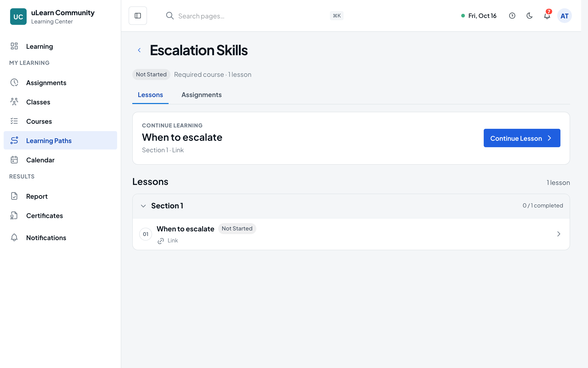The height and width of the screenshot is (368, 588).
Task: Click the Link label in the lesson row
Action: click(x=173, y=241)
